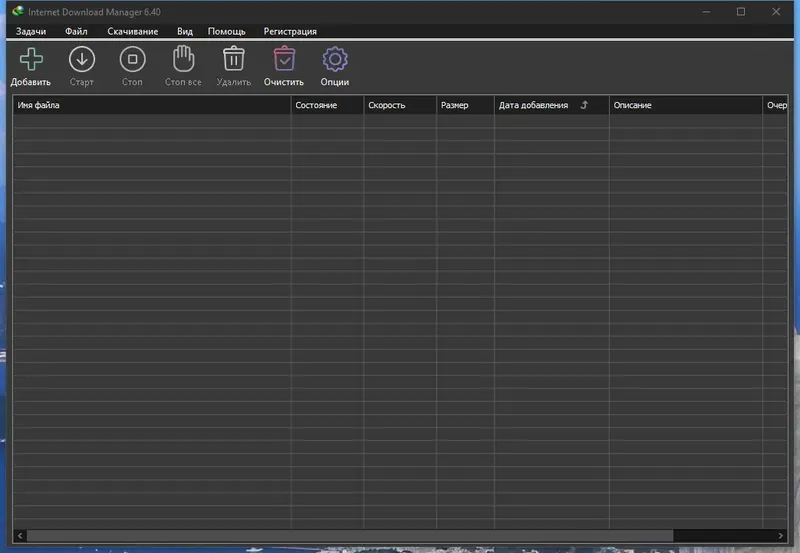Sort by Описание column header
800x553 pixels.
pos(686,105)
